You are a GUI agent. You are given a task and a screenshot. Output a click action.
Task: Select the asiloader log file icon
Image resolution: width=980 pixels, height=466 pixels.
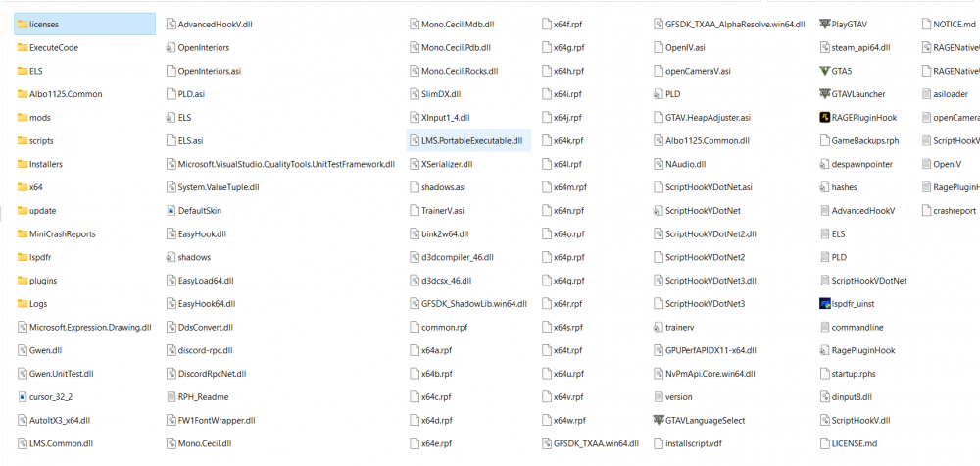pyautogui.click(x=927, y=94)
